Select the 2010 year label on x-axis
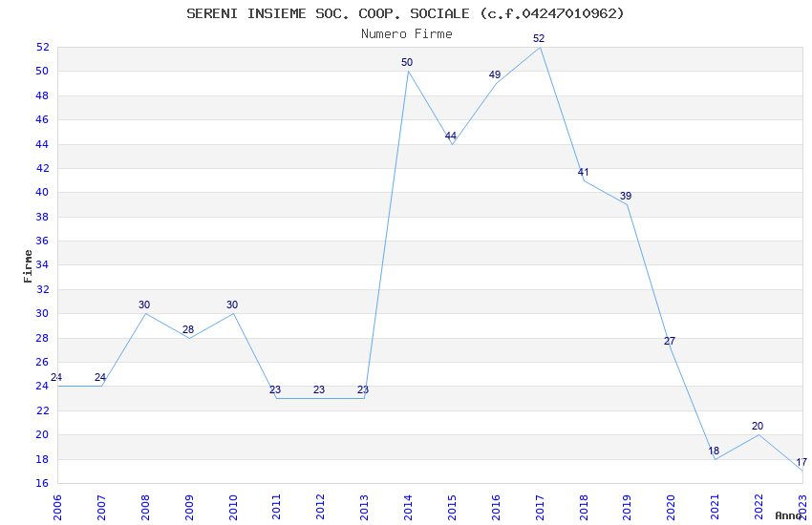Image resolution: width=812 pixels, height=525 pixels. point(233,507)
